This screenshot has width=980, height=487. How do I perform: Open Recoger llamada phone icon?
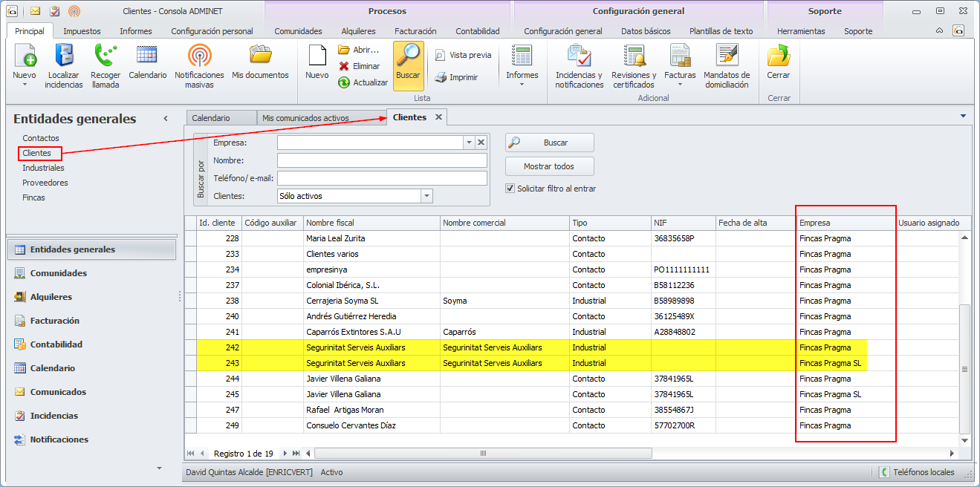pos(106,56)
